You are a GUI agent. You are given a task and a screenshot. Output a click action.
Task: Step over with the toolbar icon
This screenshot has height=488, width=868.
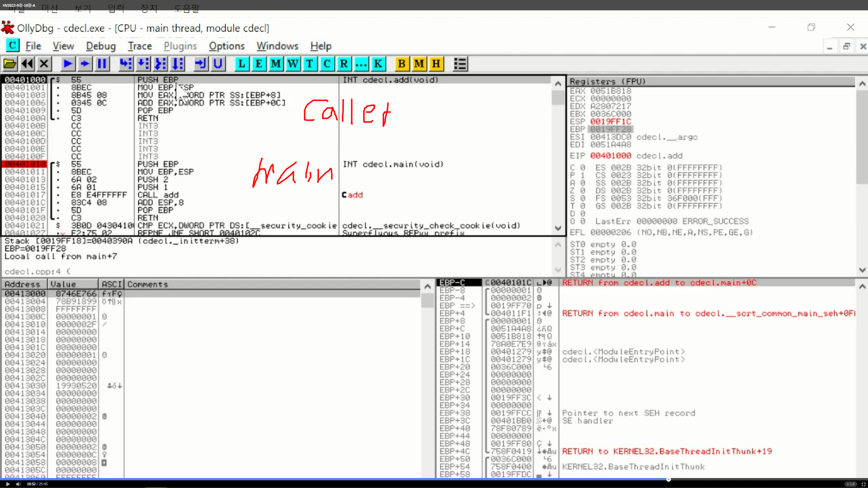pos(143,64)
